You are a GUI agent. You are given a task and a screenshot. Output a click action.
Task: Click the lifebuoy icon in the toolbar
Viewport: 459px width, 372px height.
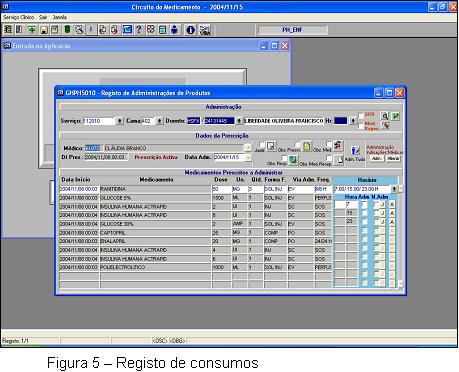click(151, 30)
